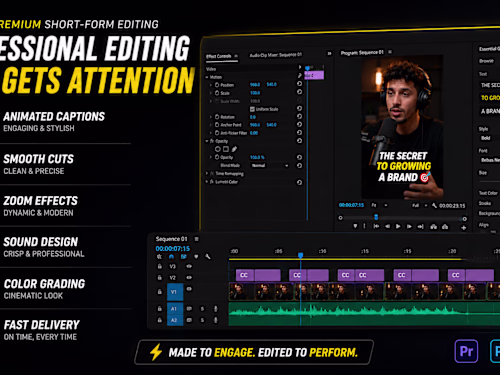Enable voice-over record on A1
This screenshot has width=500, height=375.
coord(216,309)
